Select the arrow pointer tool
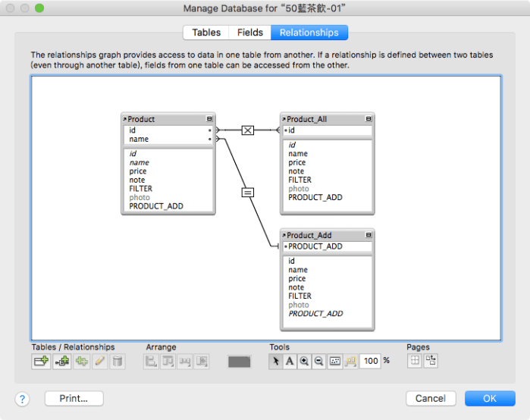Viewport: 530px width, 420px height. tap(275, 362)
